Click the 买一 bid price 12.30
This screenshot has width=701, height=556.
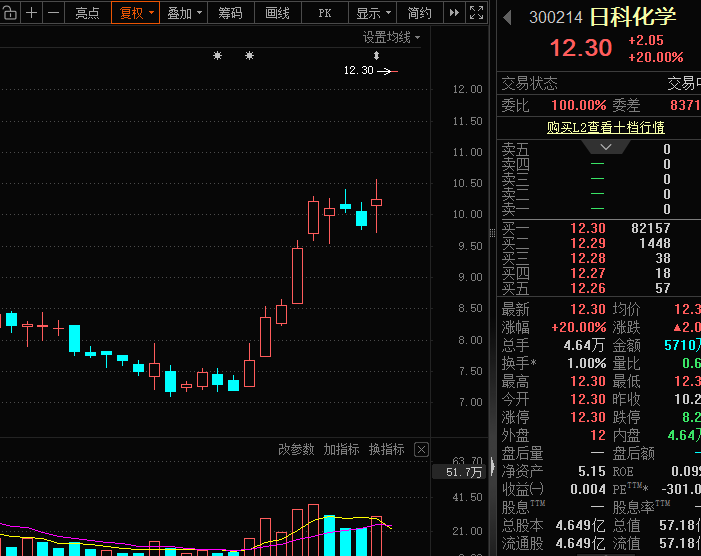click(587, 228)
